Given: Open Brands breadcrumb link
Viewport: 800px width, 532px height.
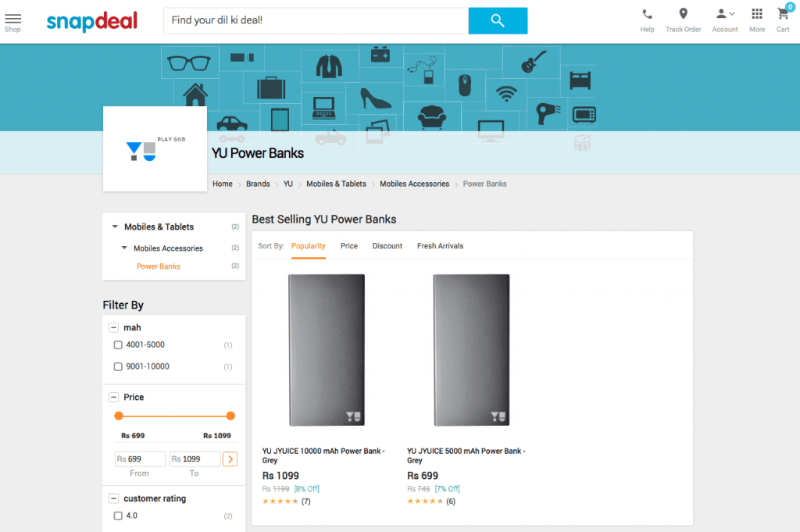Looking at the screenshot, I should tap(258, 184).
